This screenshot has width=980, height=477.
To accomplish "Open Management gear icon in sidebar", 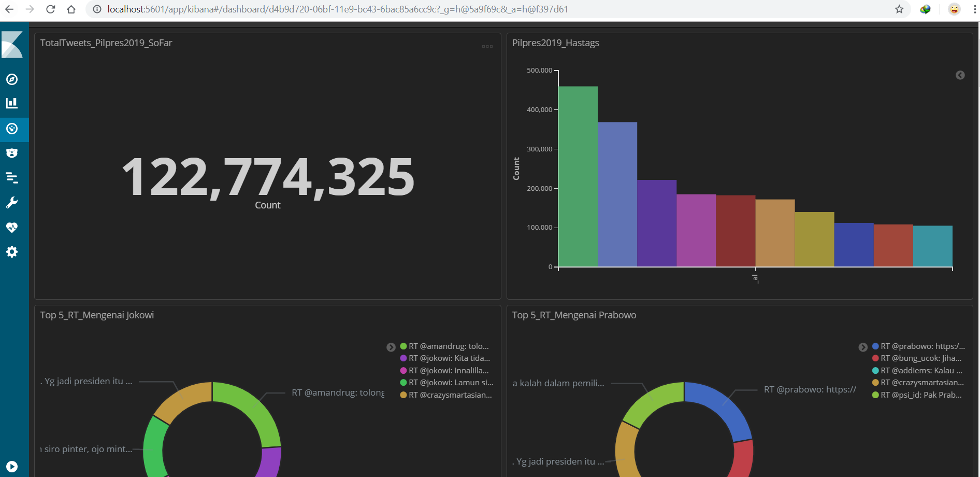I will (12, 252).
